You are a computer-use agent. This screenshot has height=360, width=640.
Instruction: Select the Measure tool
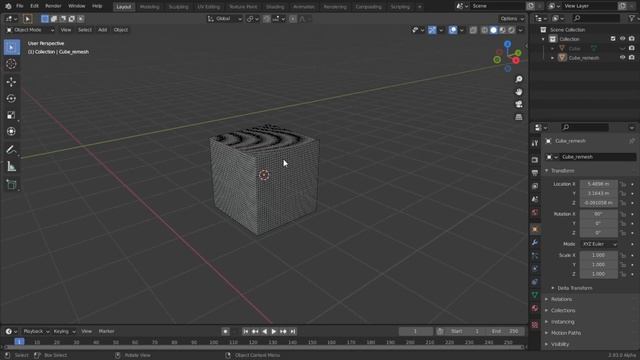pyautogui.click(x=11, y=167)
